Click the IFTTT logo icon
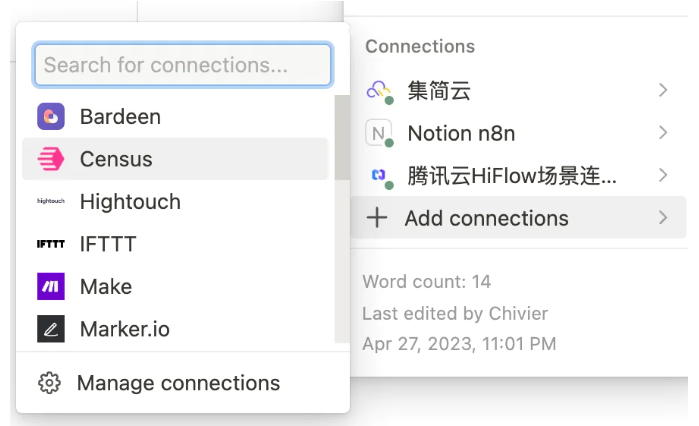This screenshot has width=699, height=426. [x=51, y=244]
